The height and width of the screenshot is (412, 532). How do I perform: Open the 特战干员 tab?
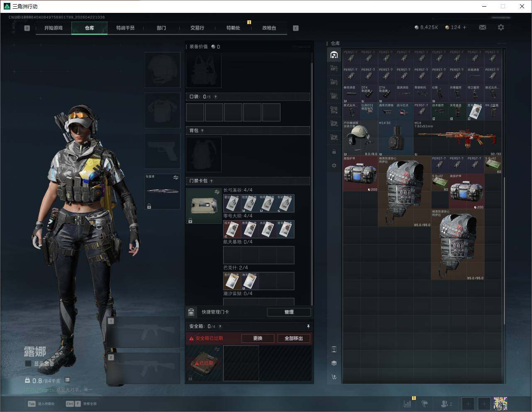tap(125, 28)
